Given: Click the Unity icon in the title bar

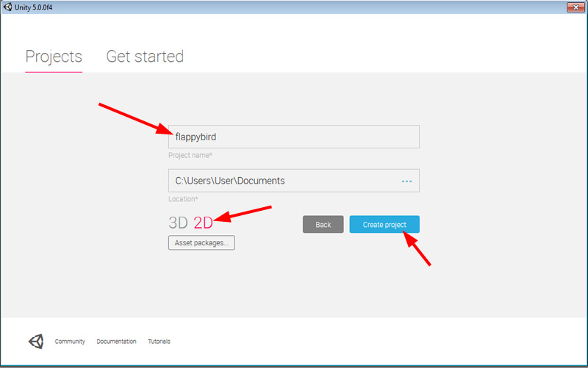Looking at the screenshot, I should 7,7.
